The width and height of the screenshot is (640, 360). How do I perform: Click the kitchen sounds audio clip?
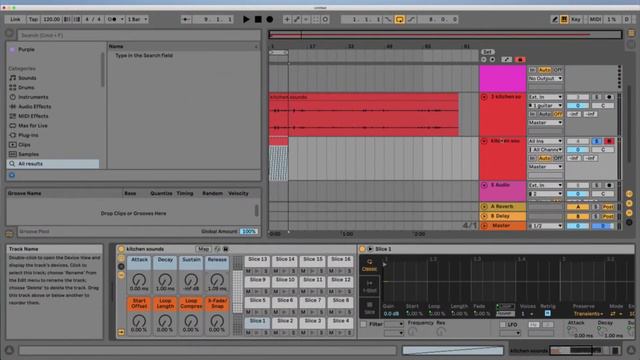(364, 115)
